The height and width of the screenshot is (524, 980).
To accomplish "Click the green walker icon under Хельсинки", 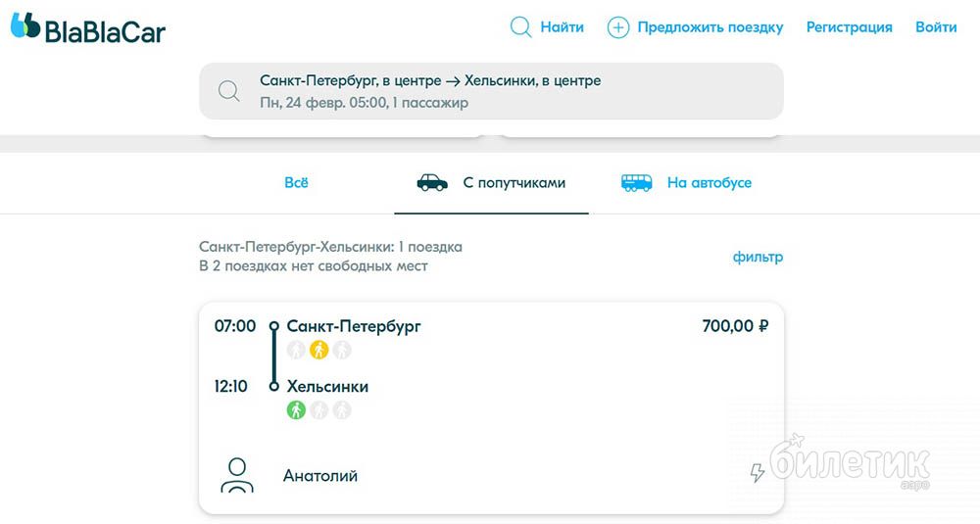I will [x=296, y=410].
